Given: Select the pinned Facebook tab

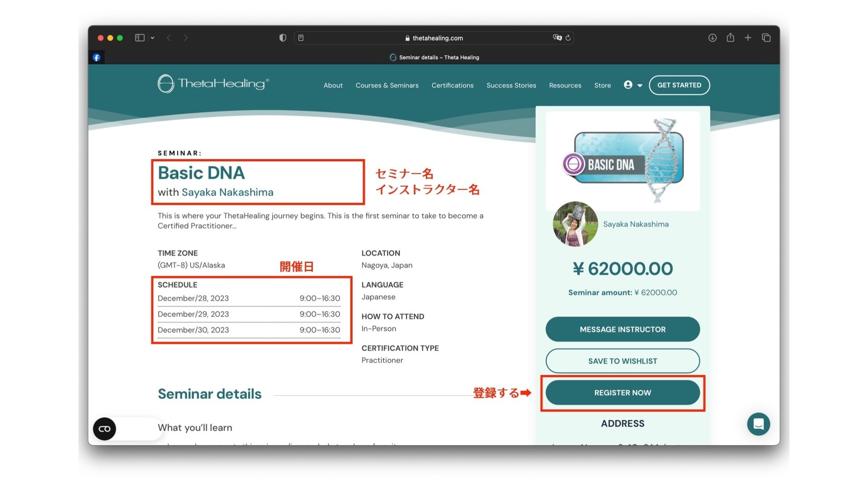Looking at the screenshot, I should (97, 57).
